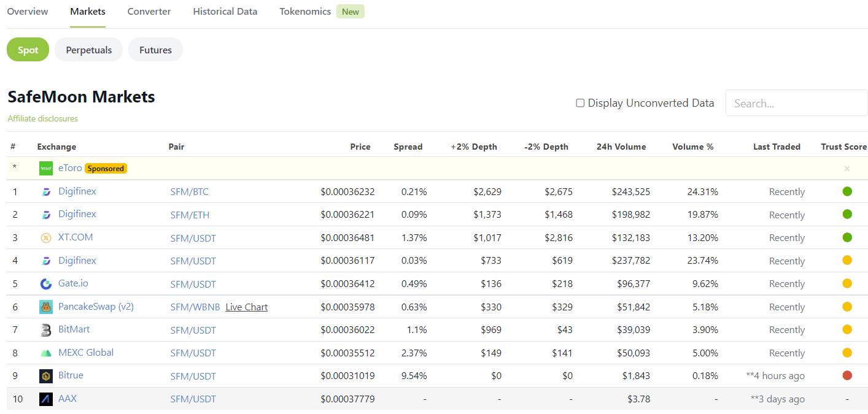
Task: Click the Bitrue exchange icon
Action: (46, 376)
